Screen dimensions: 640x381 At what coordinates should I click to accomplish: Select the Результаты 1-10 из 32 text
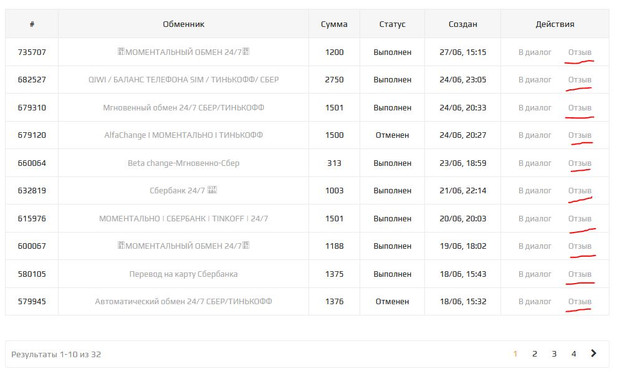[x=56, y=354]
